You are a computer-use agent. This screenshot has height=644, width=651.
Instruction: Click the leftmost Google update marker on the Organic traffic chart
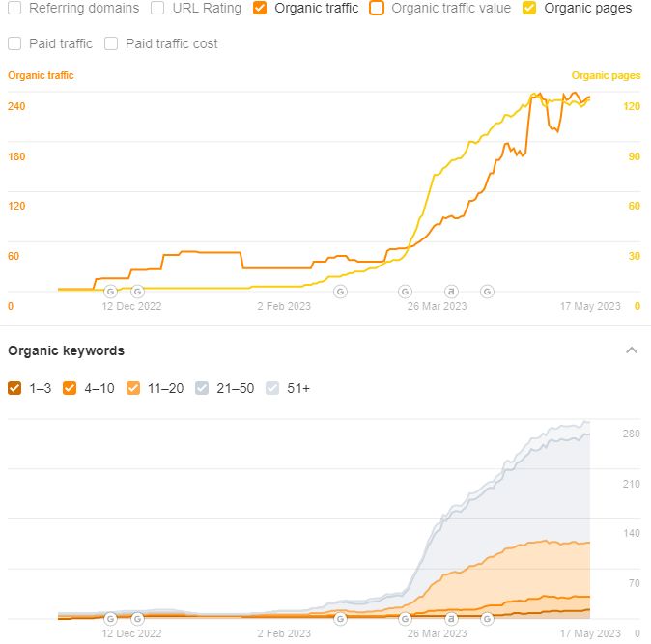pos(110,291)
